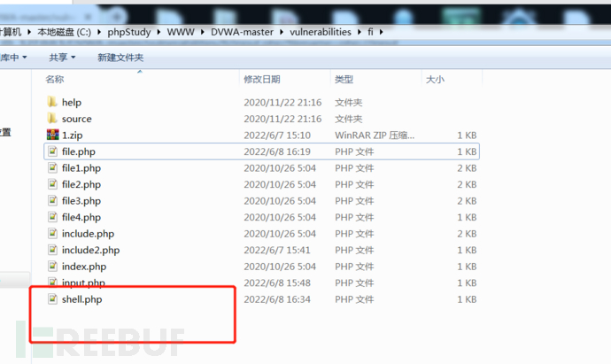Click date 2022/6/7 15:41 of include2.php
The image size is (611, 364).
point(277,250)
